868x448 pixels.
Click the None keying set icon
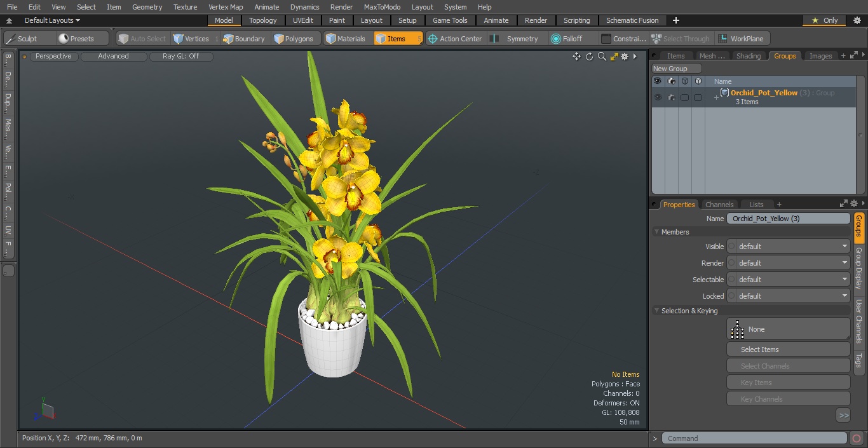[737, 329]
